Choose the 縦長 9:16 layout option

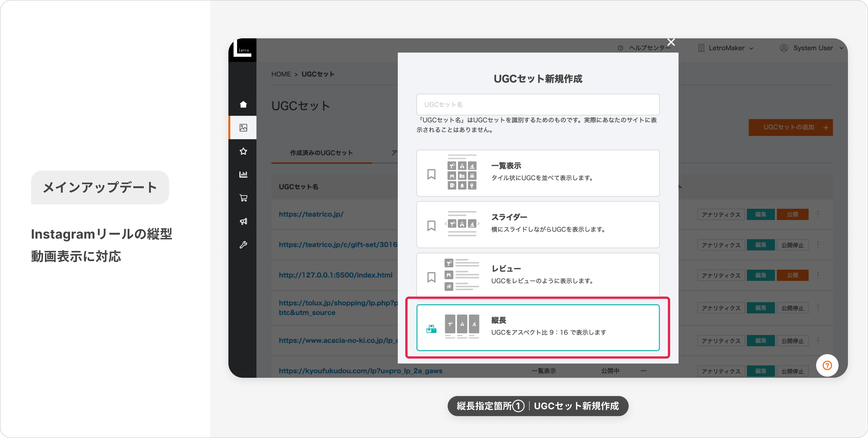pyautogui.click(x=538, y=327)
